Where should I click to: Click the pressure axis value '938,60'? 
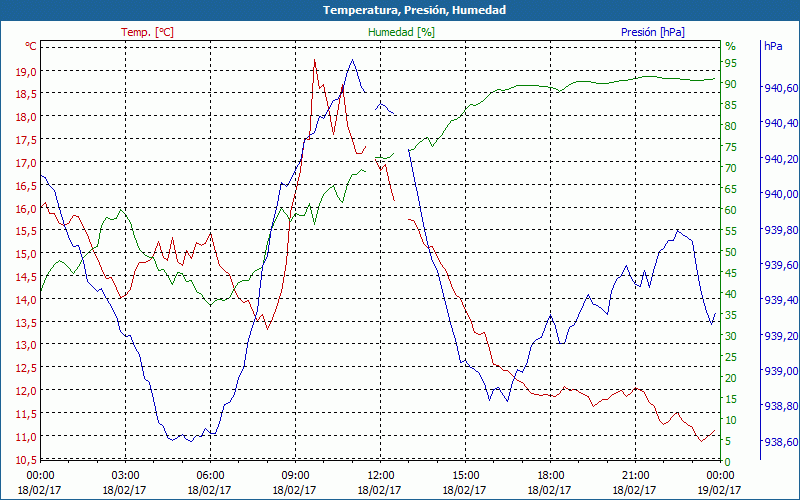point(781,441)
